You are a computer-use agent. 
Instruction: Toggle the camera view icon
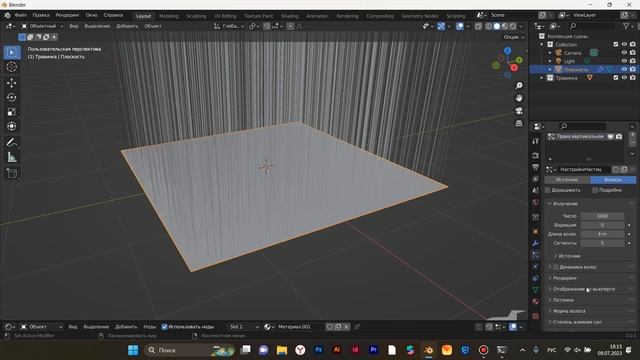519,111
